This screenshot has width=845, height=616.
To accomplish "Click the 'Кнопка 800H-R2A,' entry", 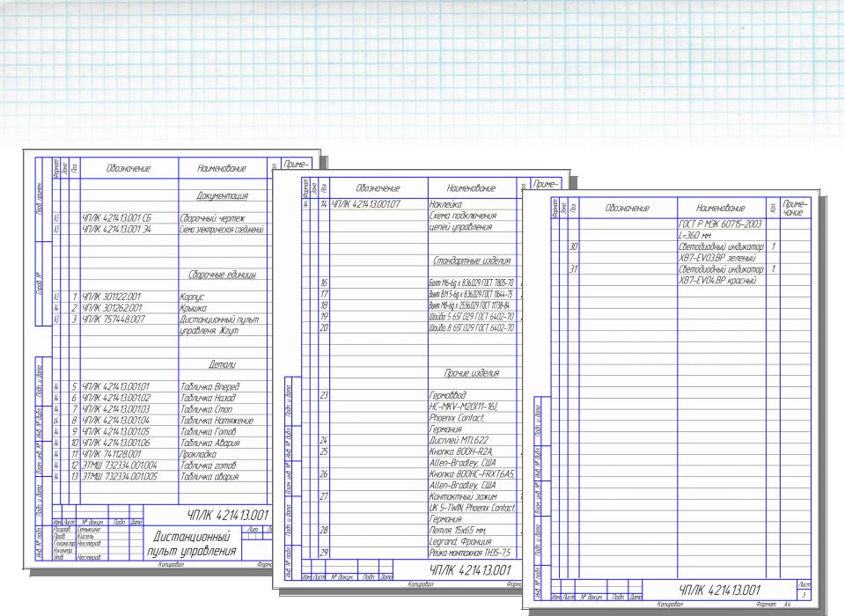I will (x=461, y=451).
